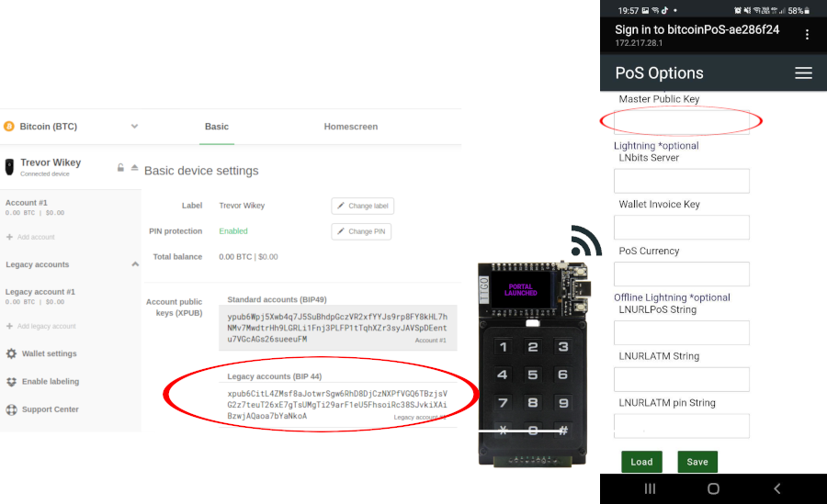This screenshot has height=504, width=827.
Task: Switch to the Basic tab
Action: (x=217, y=127)
